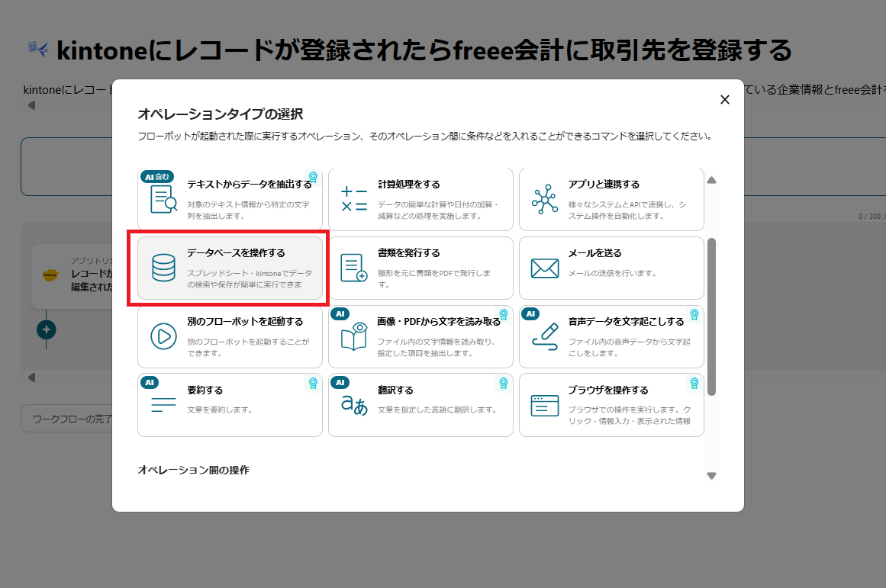This screenshot has height=588, width=886.
Task: Click the open book OCR icon
Action: pos(354,336)
